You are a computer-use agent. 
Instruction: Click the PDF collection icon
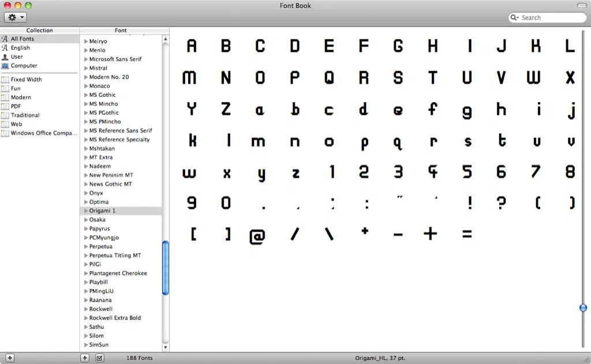coord(5,106)
